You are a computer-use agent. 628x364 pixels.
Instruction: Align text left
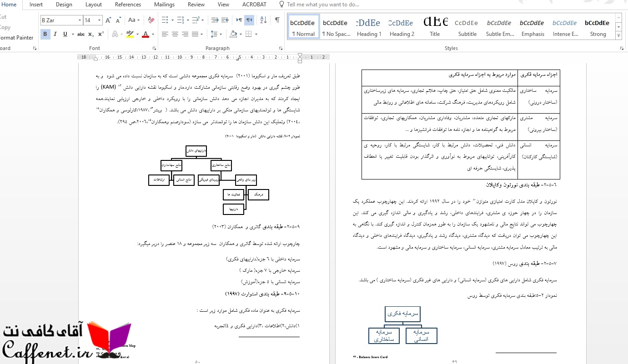pos(165,34)
